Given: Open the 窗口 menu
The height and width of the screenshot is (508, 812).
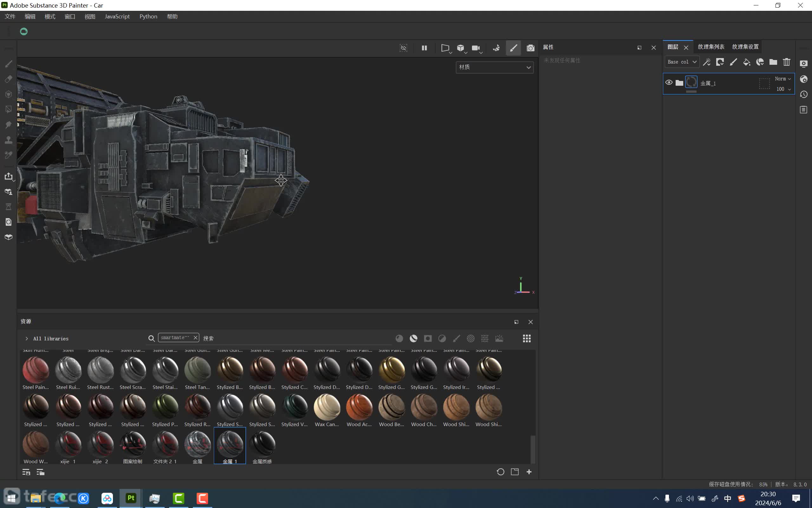Looking at the screenshot, I should click(70, 17).
